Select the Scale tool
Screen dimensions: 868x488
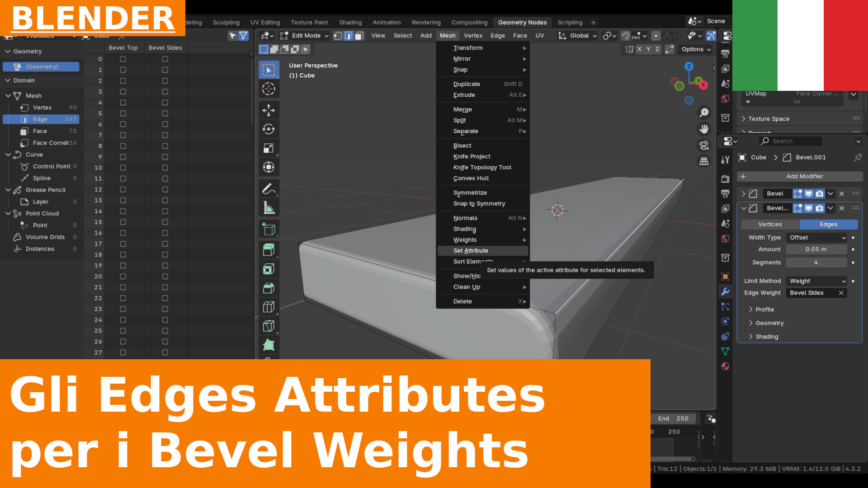coord(269,148)
